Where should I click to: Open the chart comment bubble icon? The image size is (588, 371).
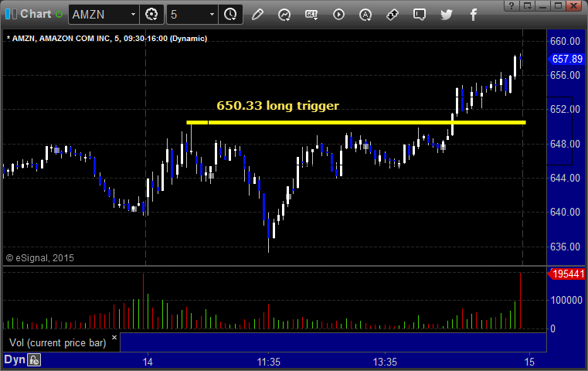click(x=420, y=15)
